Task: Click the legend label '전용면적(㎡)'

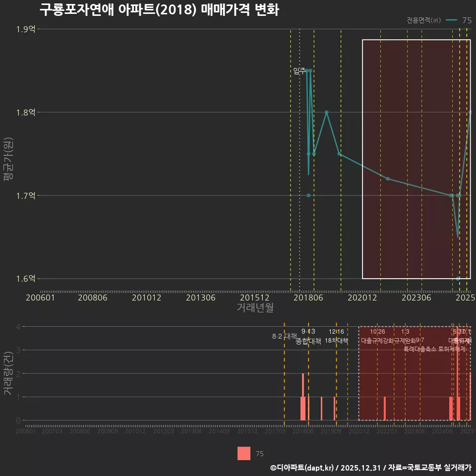Action: [x=423, y=20]
